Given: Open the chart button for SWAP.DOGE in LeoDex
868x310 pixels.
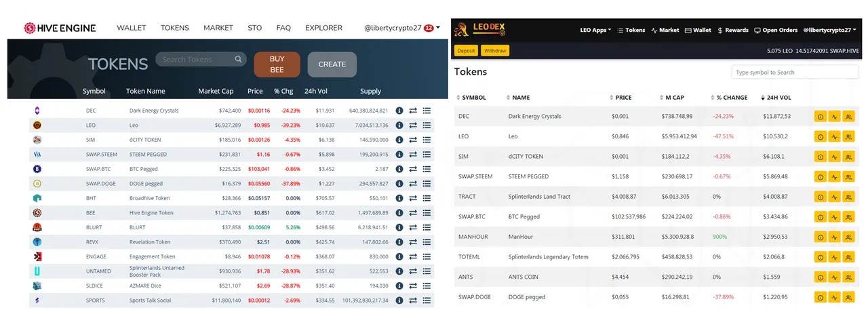Looking at the screenshot, I should point(834,297).
